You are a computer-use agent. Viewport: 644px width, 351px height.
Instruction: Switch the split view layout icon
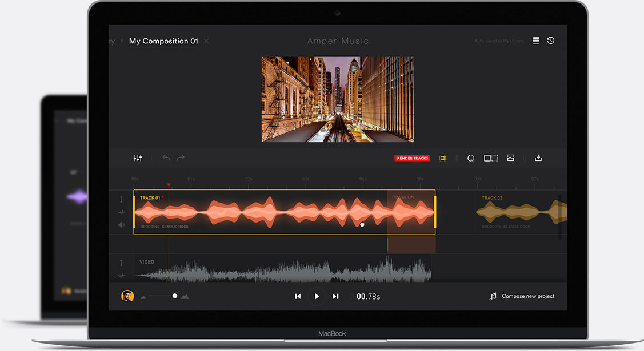(x=491, y=158)
